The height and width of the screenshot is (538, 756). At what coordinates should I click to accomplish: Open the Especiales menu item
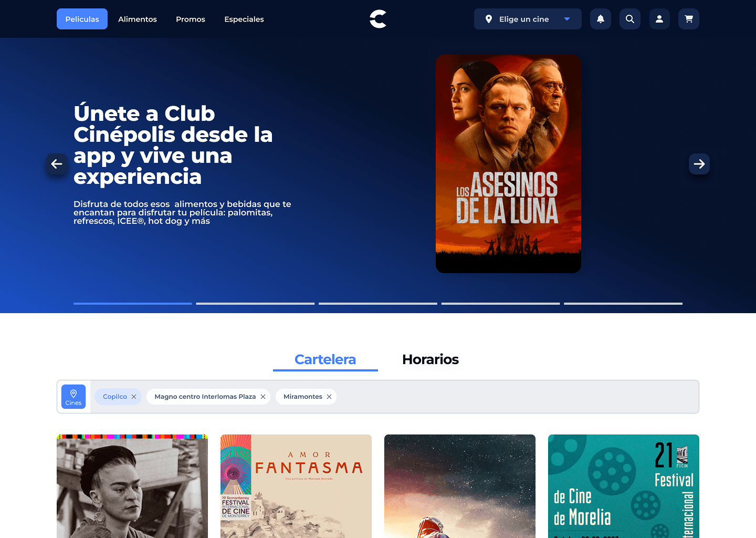(x=244, y=19)
